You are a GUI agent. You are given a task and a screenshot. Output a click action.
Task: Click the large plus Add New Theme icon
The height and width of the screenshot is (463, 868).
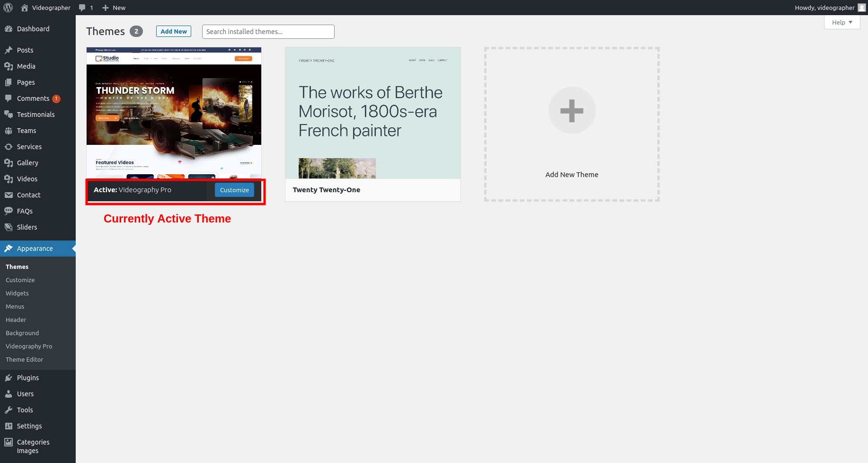point(572,110)
